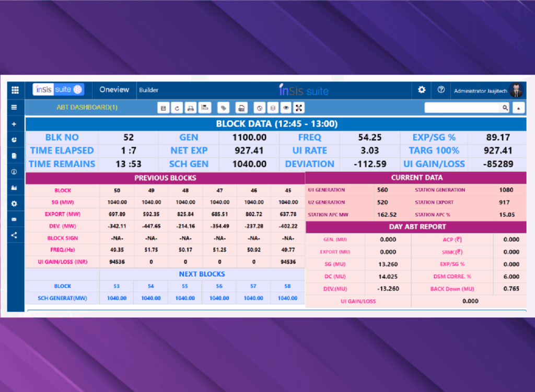The height and width of the screenshot is (392, 535).
Task: Toggle the eye visibility icon in toolbar
Action: (286, 108)
